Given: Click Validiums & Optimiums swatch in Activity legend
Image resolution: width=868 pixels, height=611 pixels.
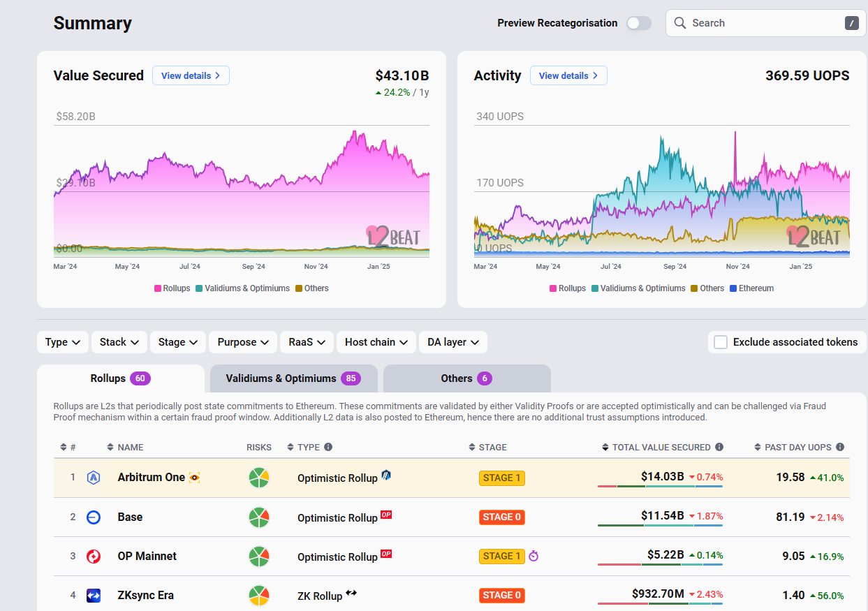Looking at the screenshot, I should click(595, 288).
